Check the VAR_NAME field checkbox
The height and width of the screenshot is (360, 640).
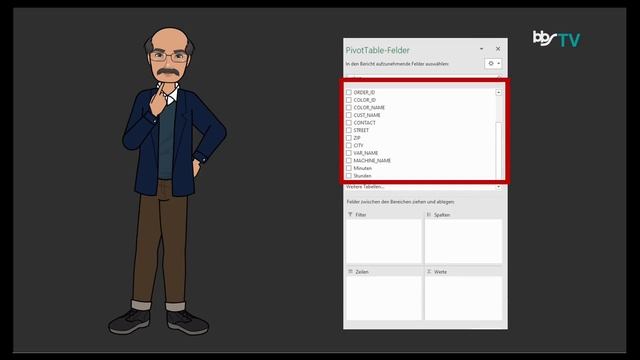[349, 153]
